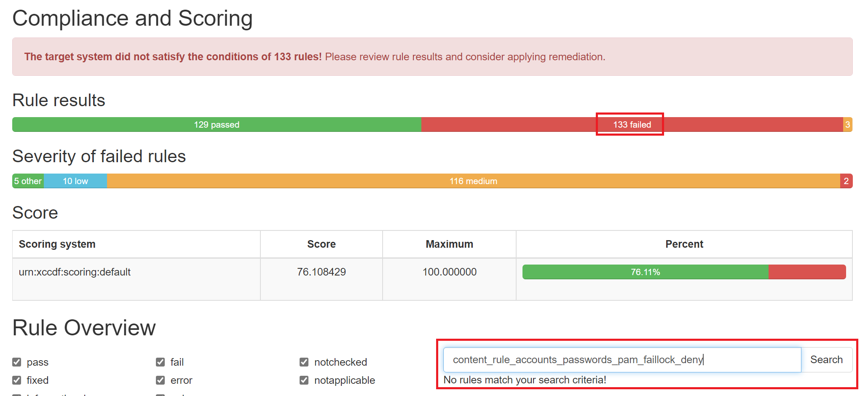
Task: Disable the fail result filter
Action: tap(160, 362)
